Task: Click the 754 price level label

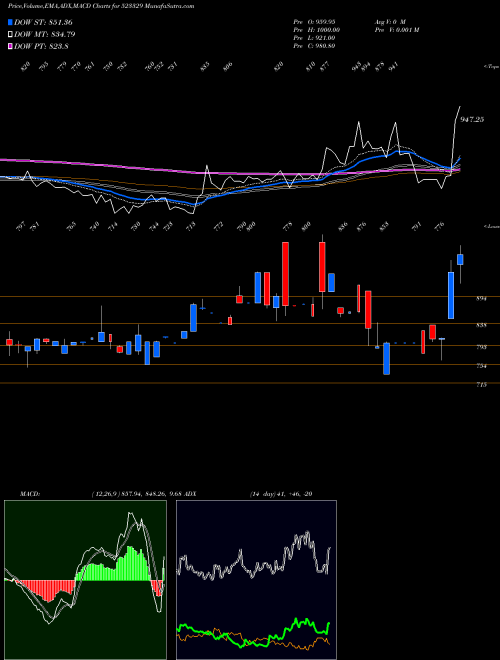Action: [481, 366]
